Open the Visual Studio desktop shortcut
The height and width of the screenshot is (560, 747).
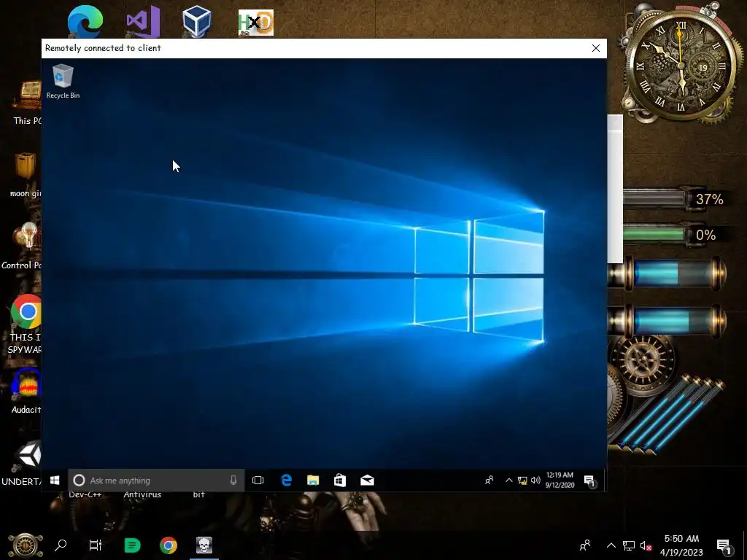tap(143, 21)
